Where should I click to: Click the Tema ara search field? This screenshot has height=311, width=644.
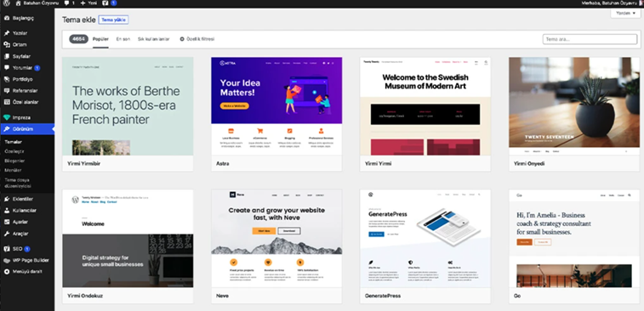[590, 39]
